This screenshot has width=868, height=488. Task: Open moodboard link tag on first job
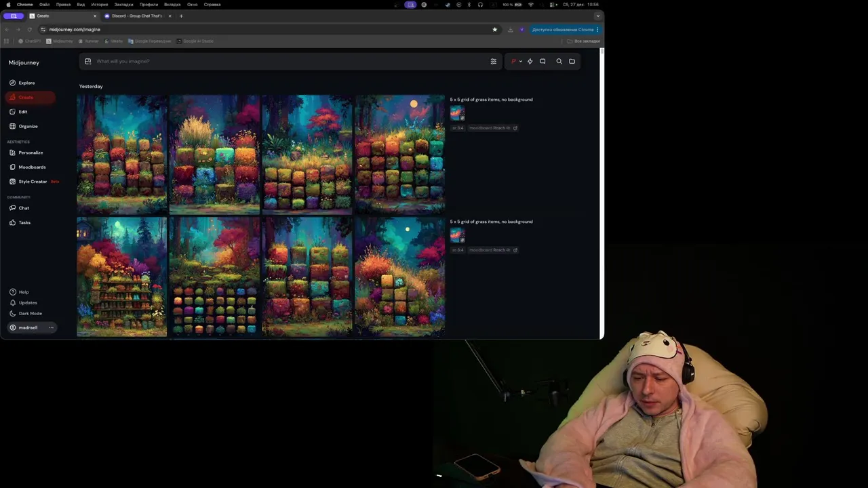point(493,128)
